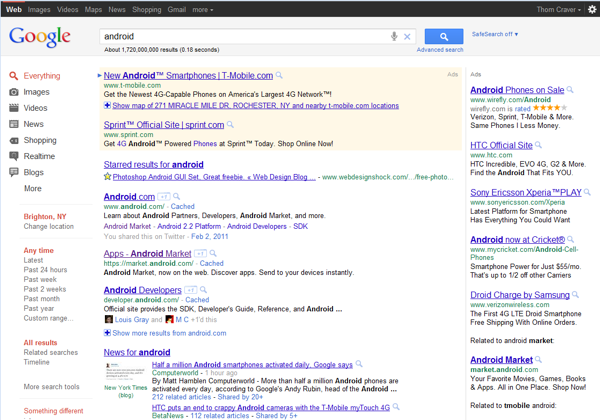Click Louis Gray profile thumbnail
The image size is (600, 420).
[x=109, y=319]
